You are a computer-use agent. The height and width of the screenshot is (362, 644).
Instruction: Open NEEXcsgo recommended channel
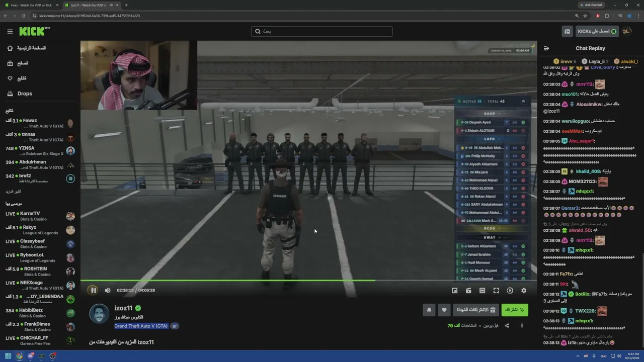[x=40, y=285]
